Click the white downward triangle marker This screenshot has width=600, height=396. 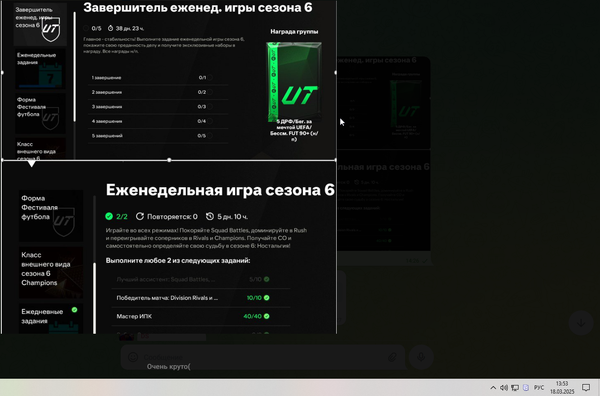(x=31, y=164)
